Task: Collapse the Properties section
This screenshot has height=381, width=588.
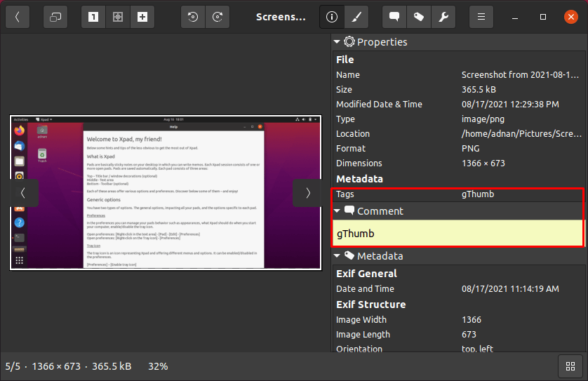Action: point(337,41)
